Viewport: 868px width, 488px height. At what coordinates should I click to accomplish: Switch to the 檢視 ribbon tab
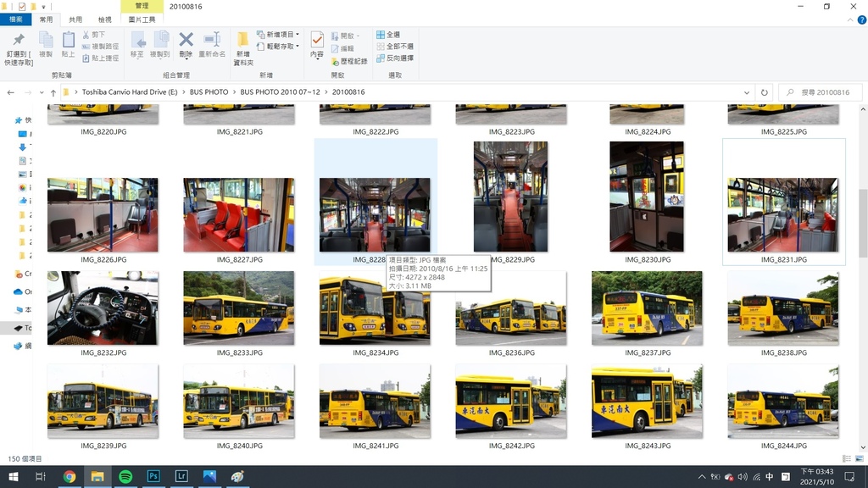pos(104,19)
